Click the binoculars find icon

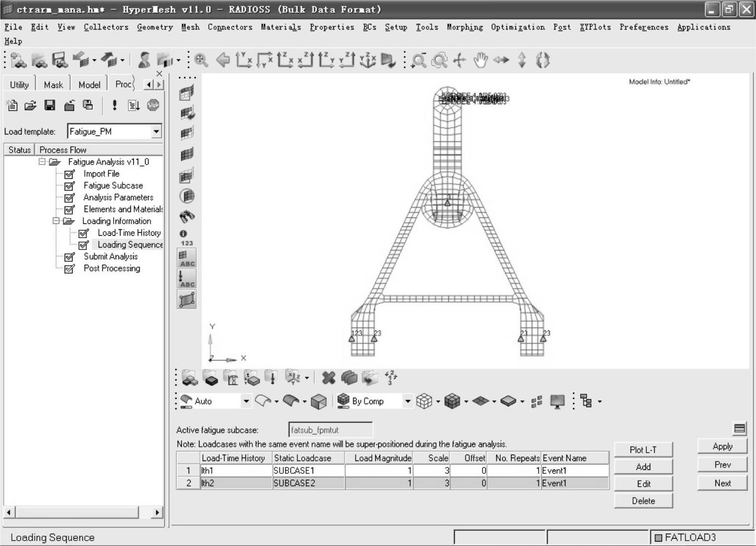click(x=187, y=216)
